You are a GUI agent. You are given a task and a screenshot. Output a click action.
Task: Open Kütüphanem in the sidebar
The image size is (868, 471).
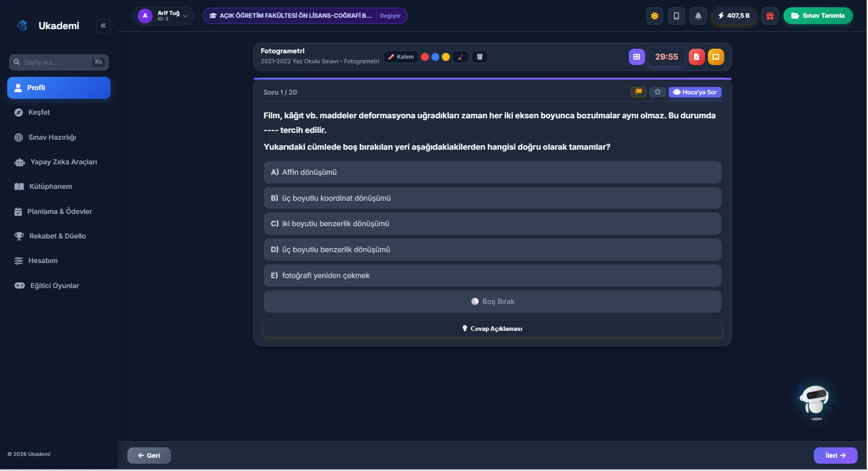click(x=59, y=187)
